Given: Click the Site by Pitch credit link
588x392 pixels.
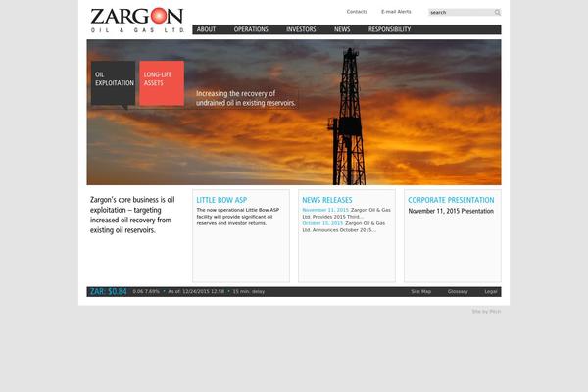Looking at the screenshot, I should click(x=486, y=312).
